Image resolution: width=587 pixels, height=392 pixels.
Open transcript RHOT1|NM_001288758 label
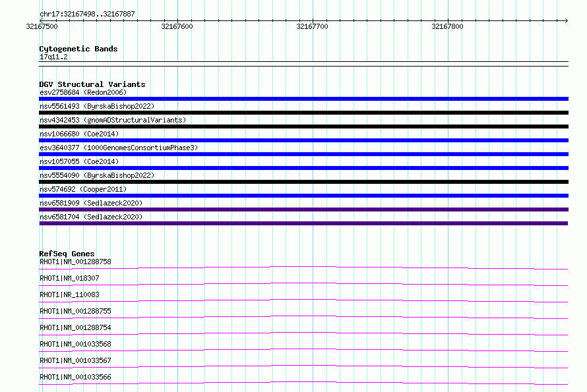click(x=75, y=262)
